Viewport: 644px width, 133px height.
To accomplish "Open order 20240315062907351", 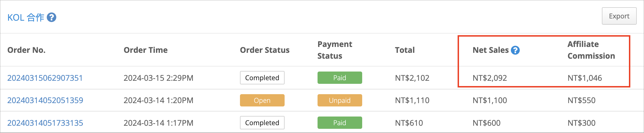I will pyautogui.click(x=45, y=78).
